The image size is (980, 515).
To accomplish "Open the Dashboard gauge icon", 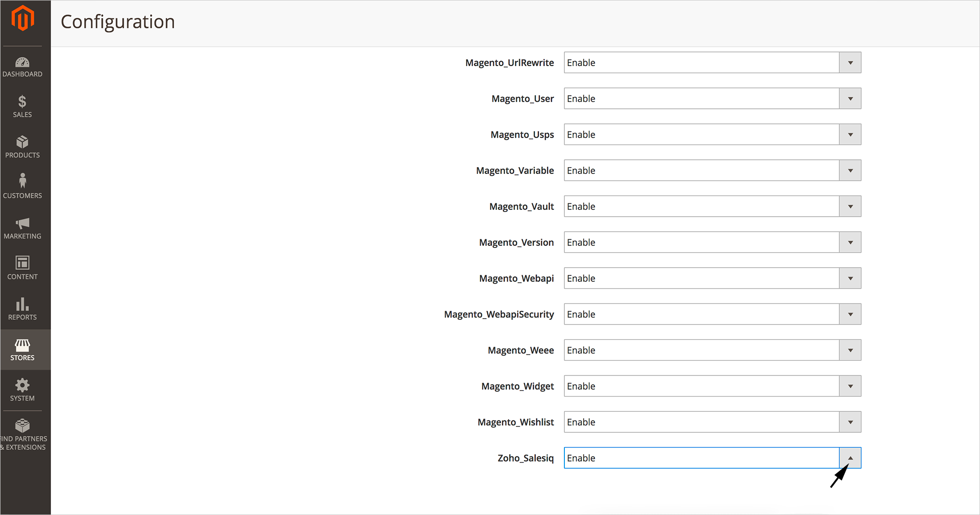I will pyautogui.click(x=22, y=62).
